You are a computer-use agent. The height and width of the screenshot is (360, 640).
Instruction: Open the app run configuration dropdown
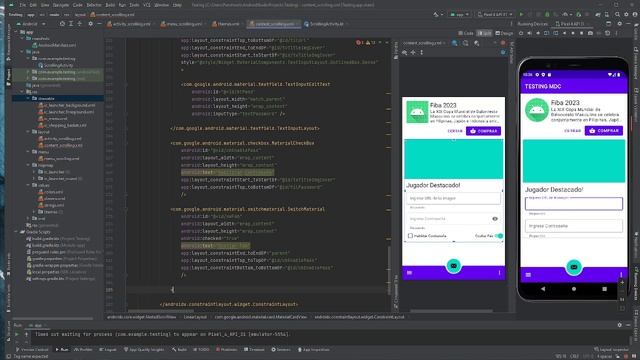pyautogui.click(x=459, y=14)
